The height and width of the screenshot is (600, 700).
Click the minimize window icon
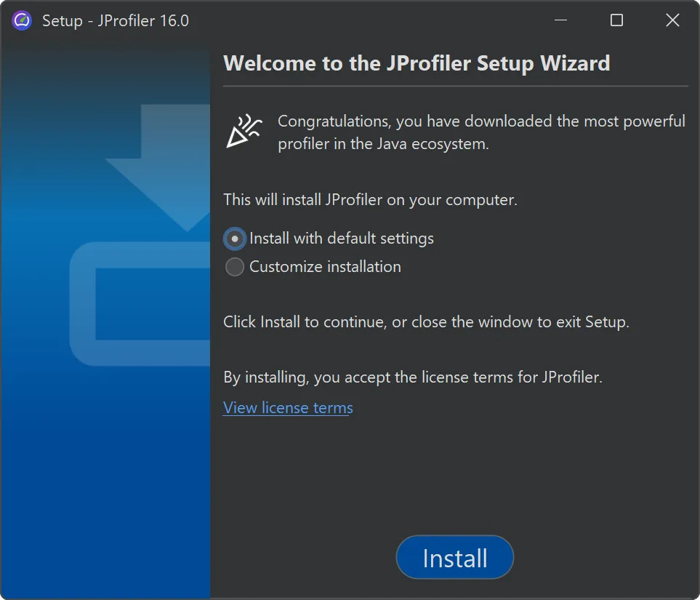pyautogui.click(x=560, y=20)
